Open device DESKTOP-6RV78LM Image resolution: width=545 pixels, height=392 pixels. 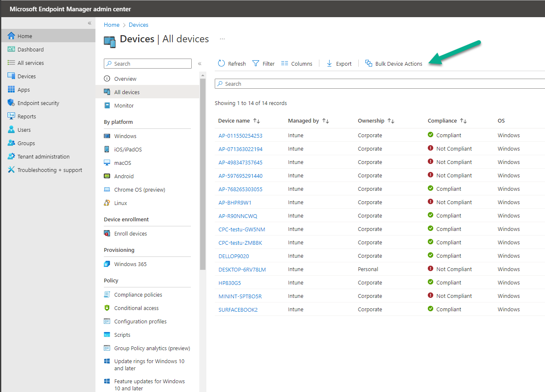click(x=242, y=269)
